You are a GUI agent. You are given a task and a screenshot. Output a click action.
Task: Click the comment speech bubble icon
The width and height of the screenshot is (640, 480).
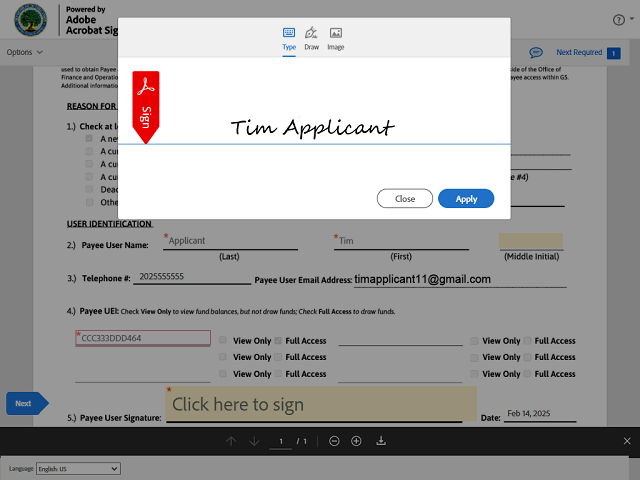(536, 52)
